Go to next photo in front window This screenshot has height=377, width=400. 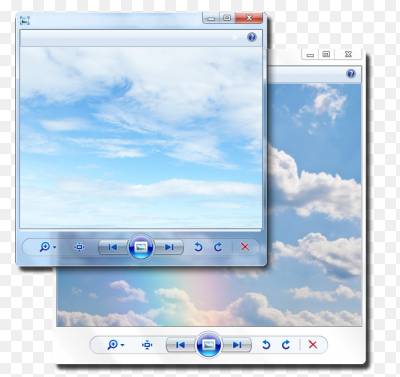pos(169,247)
